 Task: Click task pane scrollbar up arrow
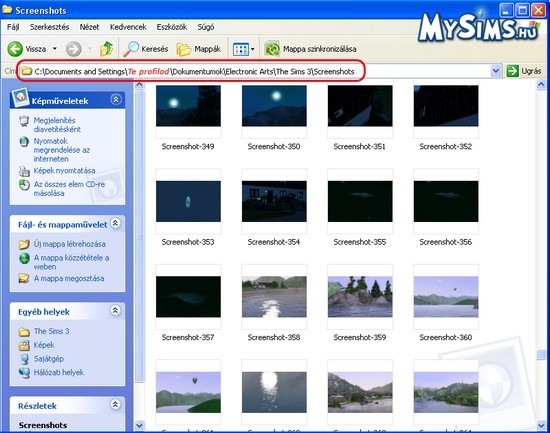[x=139, y=85]
